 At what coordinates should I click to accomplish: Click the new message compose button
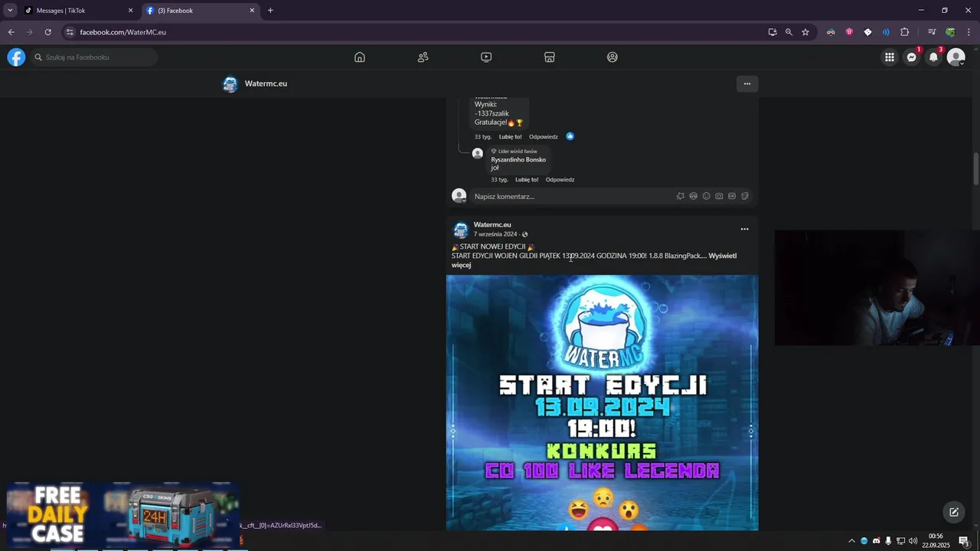(x=954, y=512)
